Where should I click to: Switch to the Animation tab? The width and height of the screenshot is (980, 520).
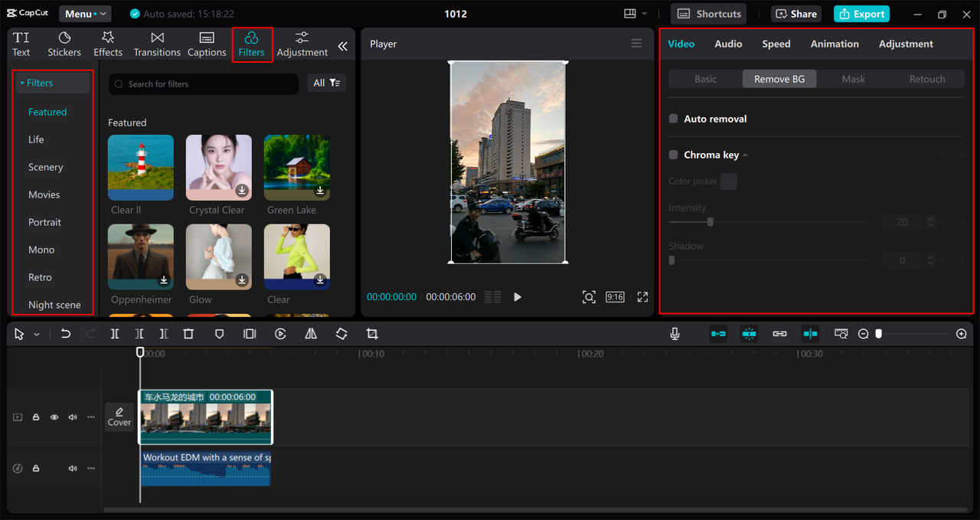(835, 44)
